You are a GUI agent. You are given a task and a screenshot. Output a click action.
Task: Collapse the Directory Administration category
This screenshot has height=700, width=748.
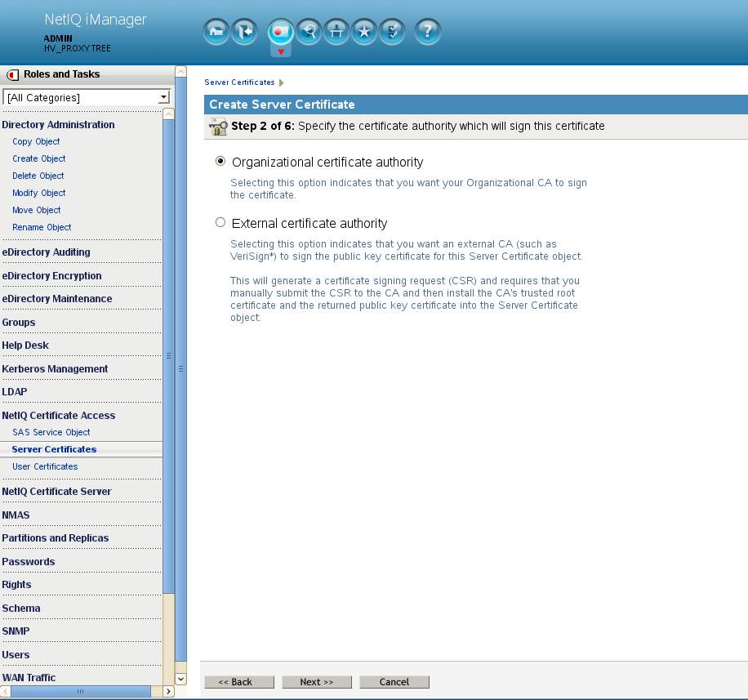point(58,124)
